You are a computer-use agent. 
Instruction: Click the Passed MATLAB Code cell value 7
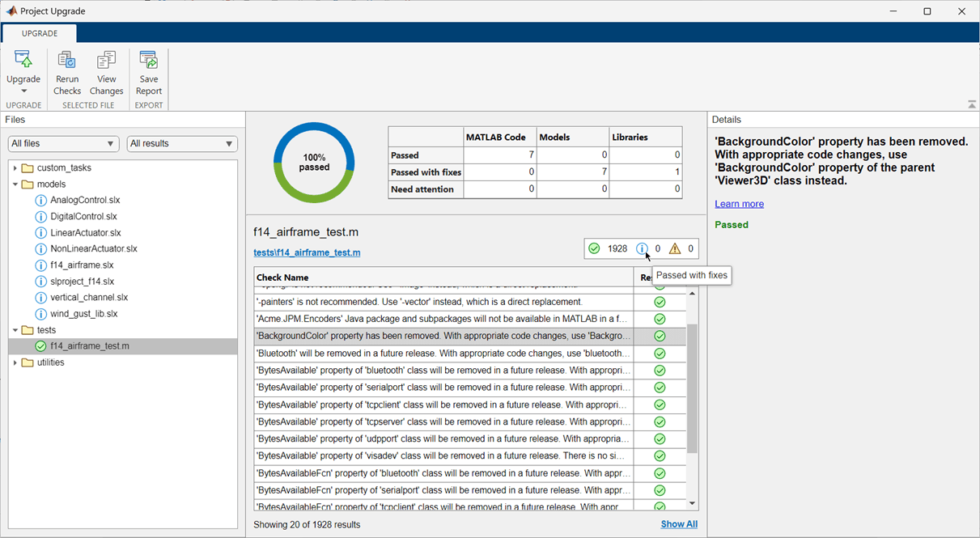tap(499, 155)
